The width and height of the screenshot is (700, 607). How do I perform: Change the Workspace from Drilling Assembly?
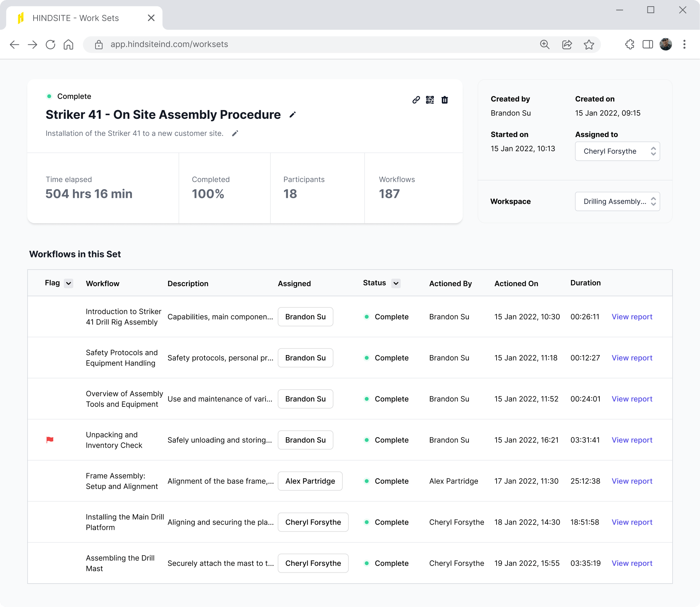tap(617, 201)
